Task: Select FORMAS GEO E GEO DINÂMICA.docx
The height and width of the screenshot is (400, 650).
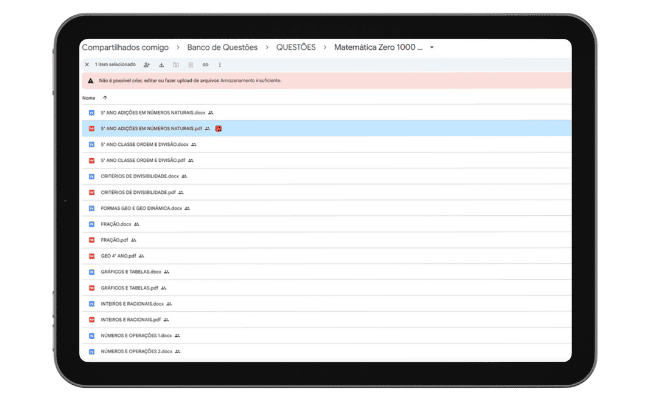Action: 141,208
